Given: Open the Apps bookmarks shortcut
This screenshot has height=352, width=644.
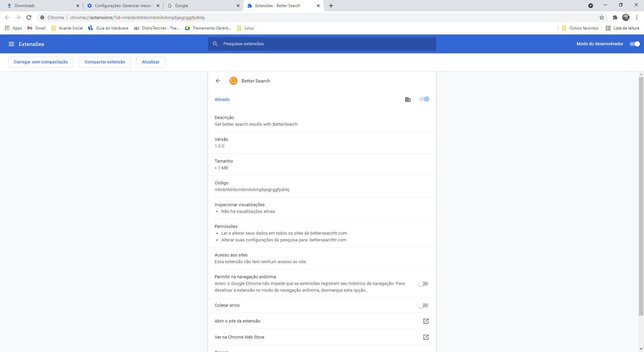Looking at the screenshot, I should click(x=13, y=28).
